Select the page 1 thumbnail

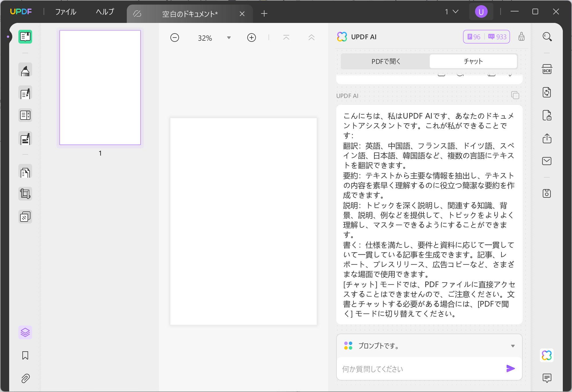point(100,87)
